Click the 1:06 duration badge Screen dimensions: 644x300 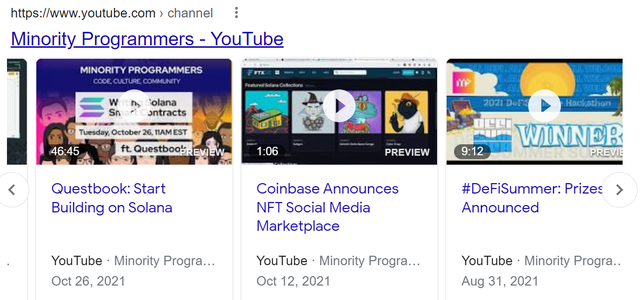click(267, 151)
